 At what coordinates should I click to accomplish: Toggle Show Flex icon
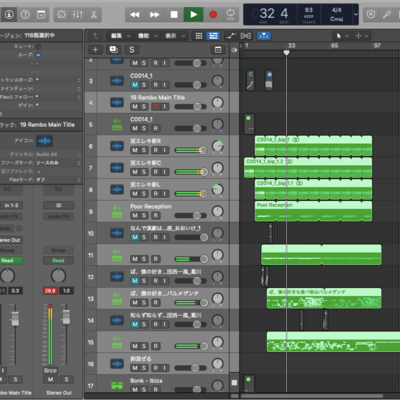point(246,36)
